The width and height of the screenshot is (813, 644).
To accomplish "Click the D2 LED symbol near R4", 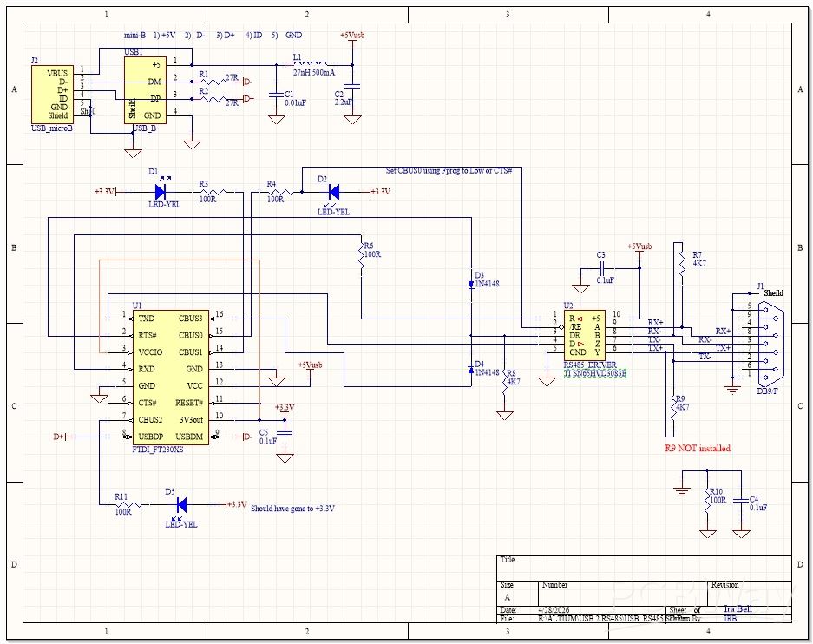I will pyautogui.click(x=332, y=192).
